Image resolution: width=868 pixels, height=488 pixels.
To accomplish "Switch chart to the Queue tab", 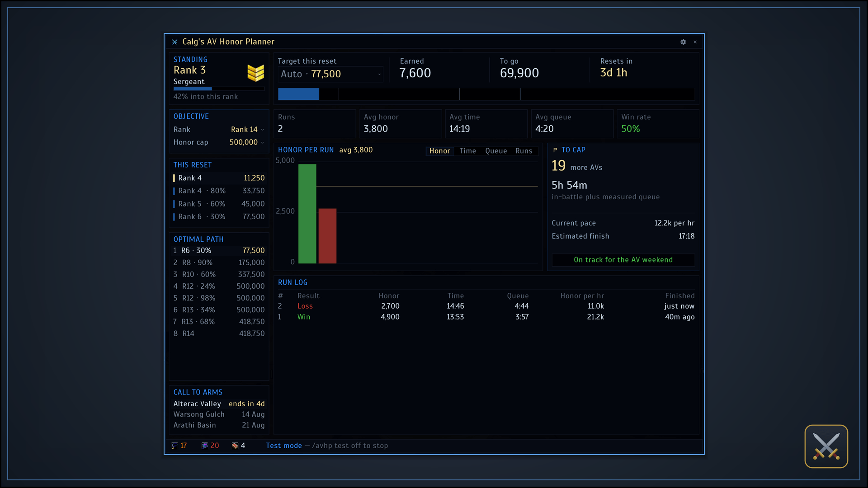I will tap(496, 151).
